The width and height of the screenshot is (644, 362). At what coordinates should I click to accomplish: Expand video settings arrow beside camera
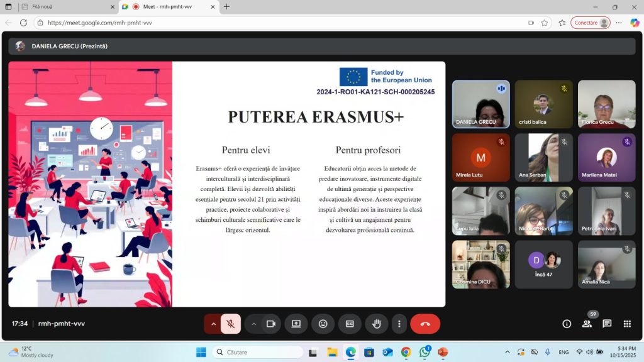(254, 324)
